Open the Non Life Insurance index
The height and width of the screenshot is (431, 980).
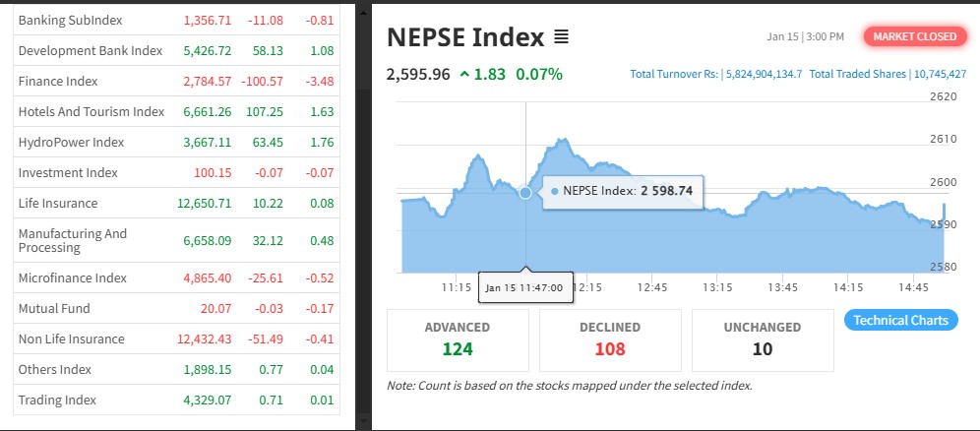(x=71, y=339)
